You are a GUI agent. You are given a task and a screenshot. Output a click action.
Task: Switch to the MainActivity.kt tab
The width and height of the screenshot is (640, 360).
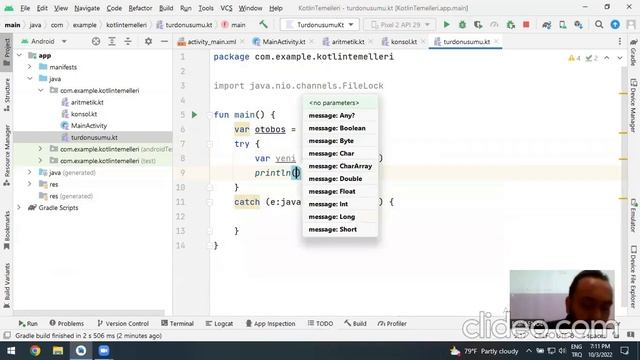(x=283, y=42)
